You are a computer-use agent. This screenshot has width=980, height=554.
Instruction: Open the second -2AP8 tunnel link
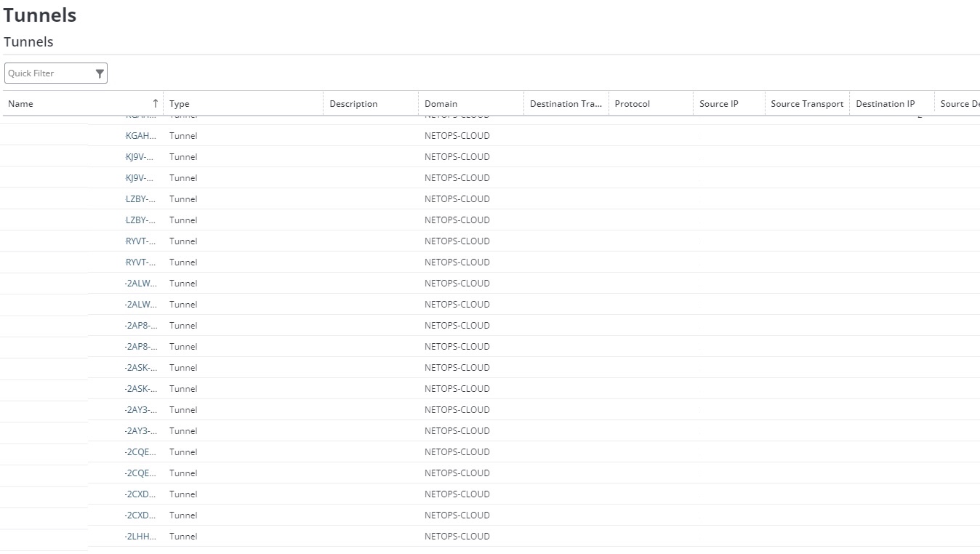140,347
